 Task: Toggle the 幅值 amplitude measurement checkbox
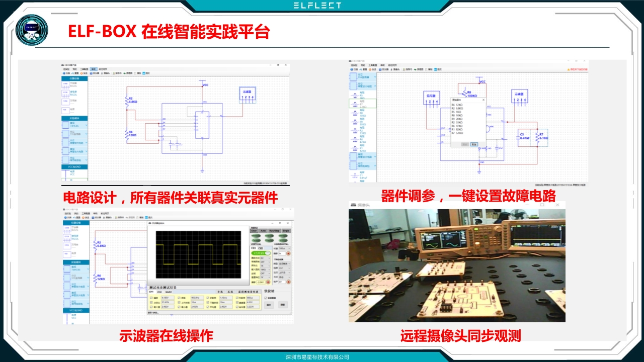point(151,298)
